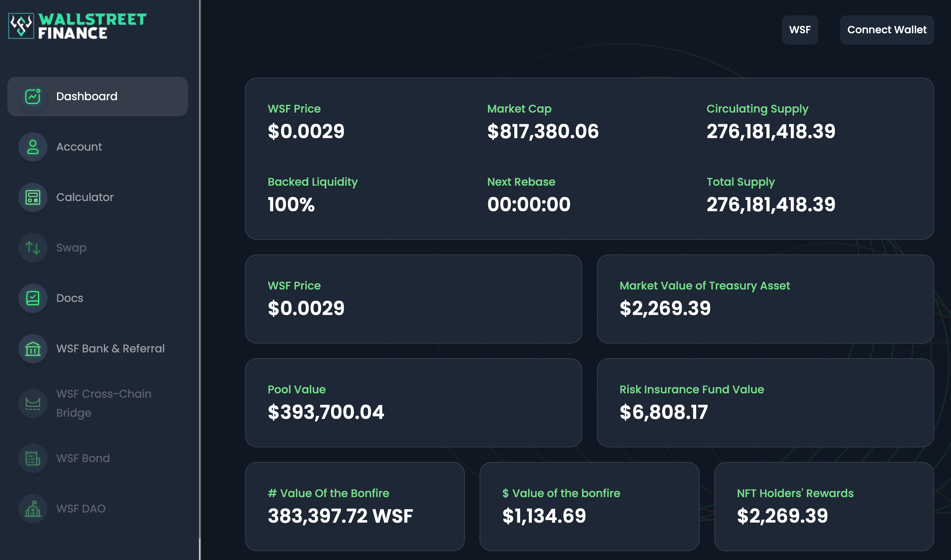This screenshot has height=560, width=951.
Task: Click the NFT Holders' Rewards label
Action: coord(795,493)
